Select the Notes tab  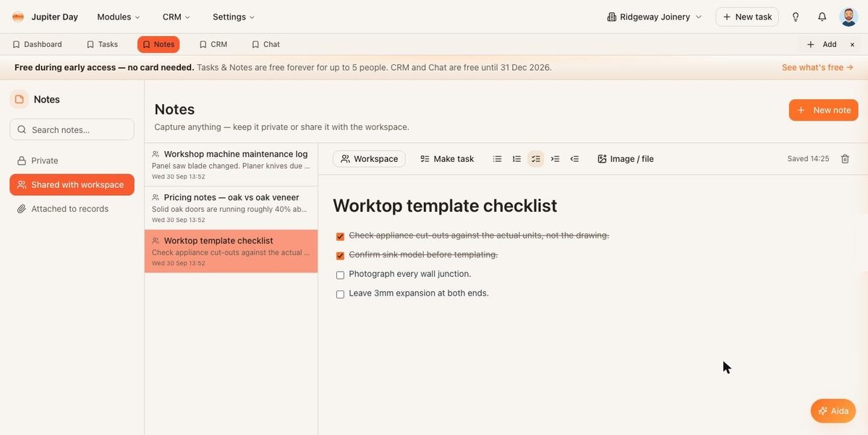(x=158, y=44)
